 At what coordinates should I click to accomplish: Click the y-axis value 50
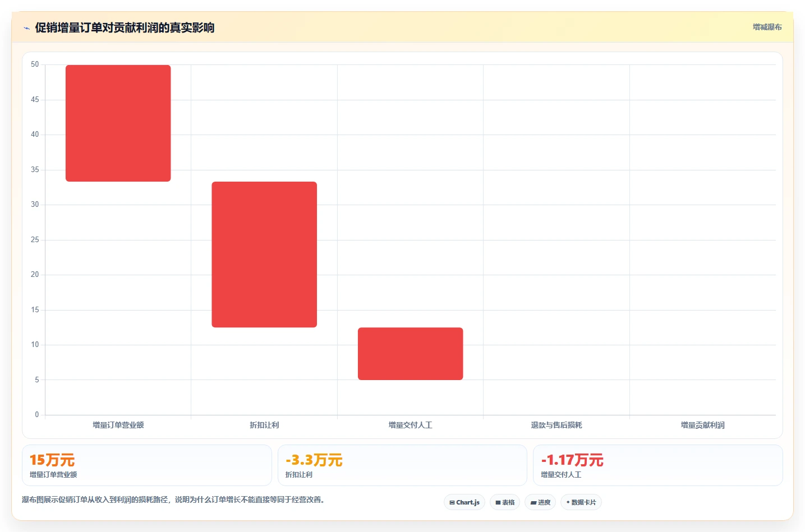coord(35,64)
